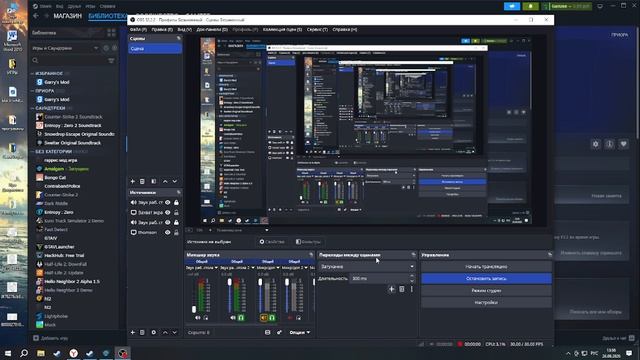Screen dimensions: 640x360
Task: Toggle visibility eye of the screen capture source
Action: point(168,212)
